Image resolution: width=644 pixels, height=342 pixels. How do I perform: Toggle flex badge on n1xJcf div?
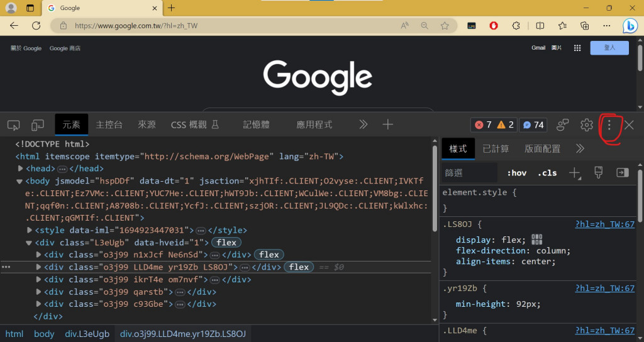click(x=269, y=255)
